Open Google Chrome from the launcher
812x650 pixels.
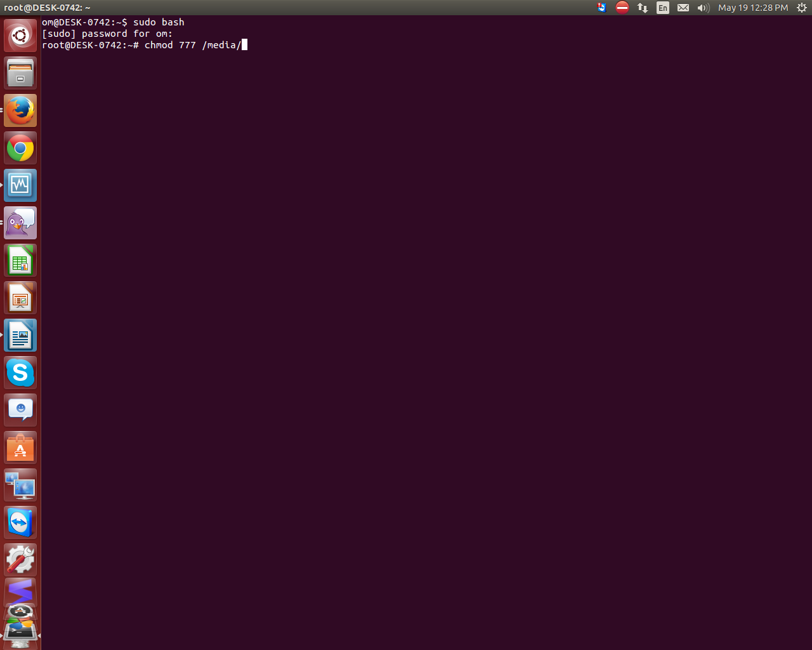pyautogui.click(x=20, y=147)
